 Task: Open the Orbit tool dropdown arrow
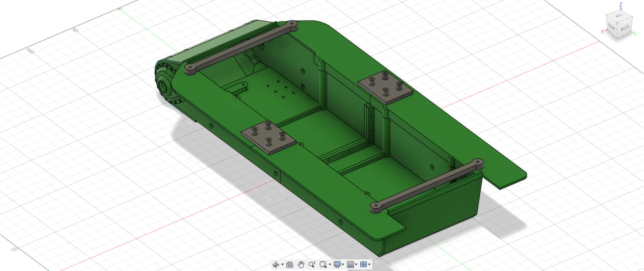282,264
